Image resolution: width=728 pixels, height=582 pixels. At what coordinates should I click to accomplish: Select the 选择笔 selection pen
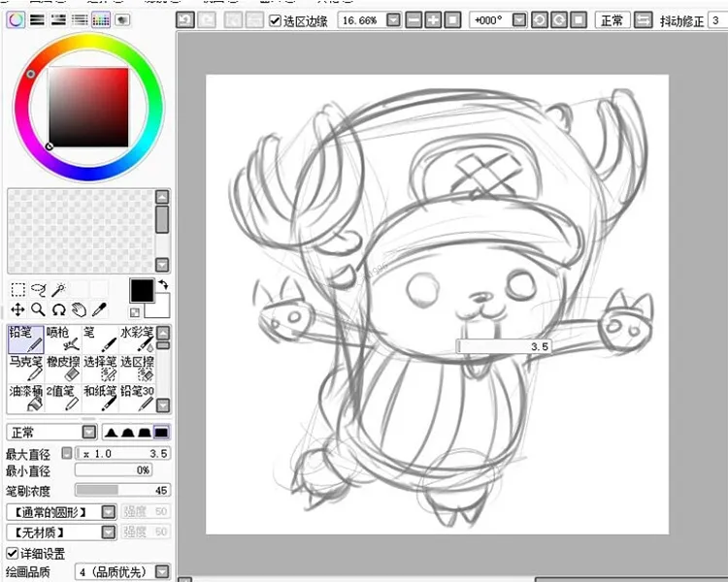[x=100, y=369]
